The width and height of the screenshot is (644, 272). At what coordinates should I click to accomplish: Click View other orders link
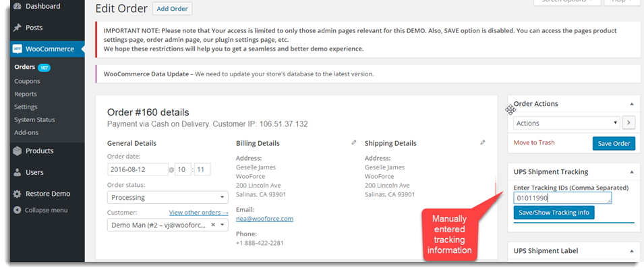(199, 213)
